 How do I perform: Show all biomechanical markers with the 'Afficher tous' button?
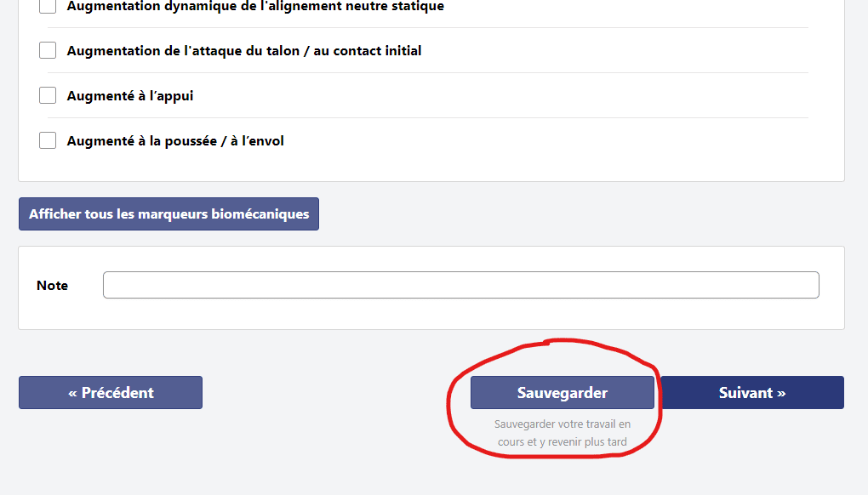tap(168, 214)
